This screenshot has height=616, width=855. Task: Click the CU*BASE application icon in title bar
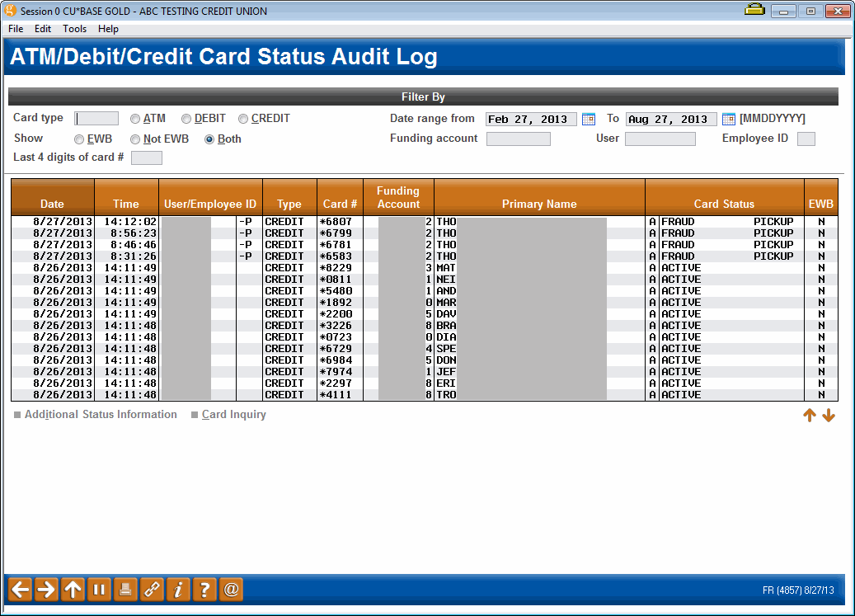click(x=11, y=11)
